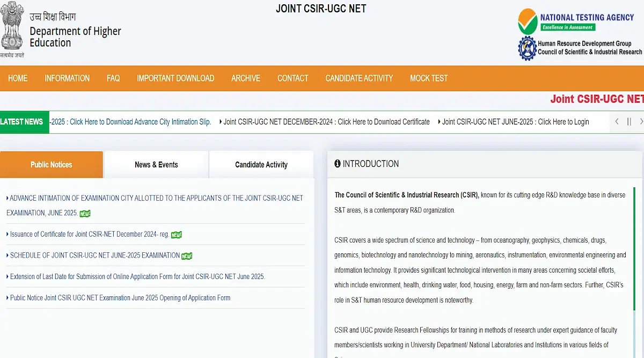The image size is (644, 358).
Task: Open the CONTACT menu item
Action: click(293, 78)
